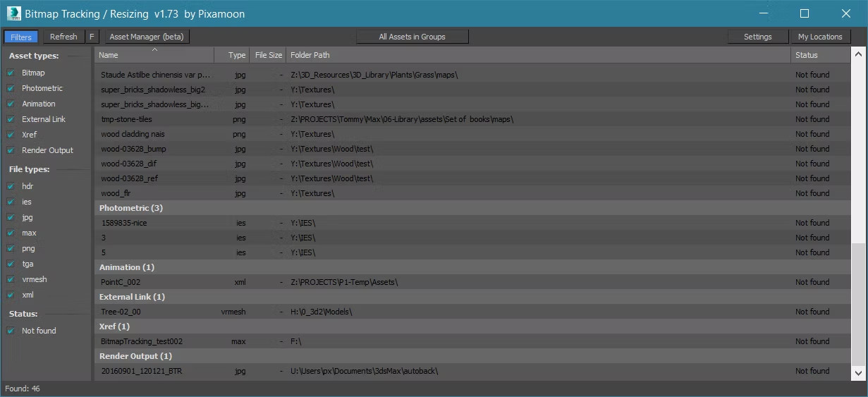This screenshot has height=397, width=868.
Task: Minimize the Bitmap Tracking window
Action: [x=763, y=13]
